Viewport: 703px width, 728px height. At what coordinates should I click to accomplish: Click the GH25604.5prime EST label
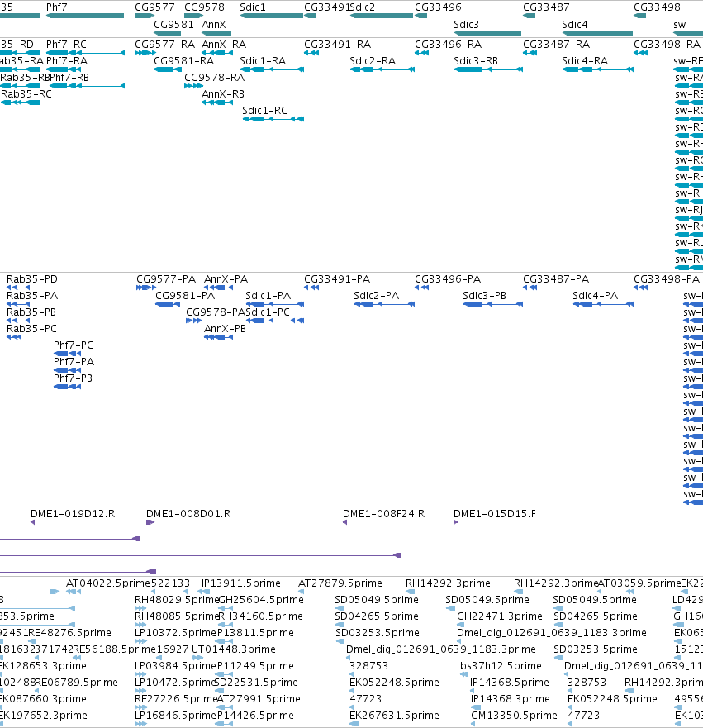coord(261,600)
